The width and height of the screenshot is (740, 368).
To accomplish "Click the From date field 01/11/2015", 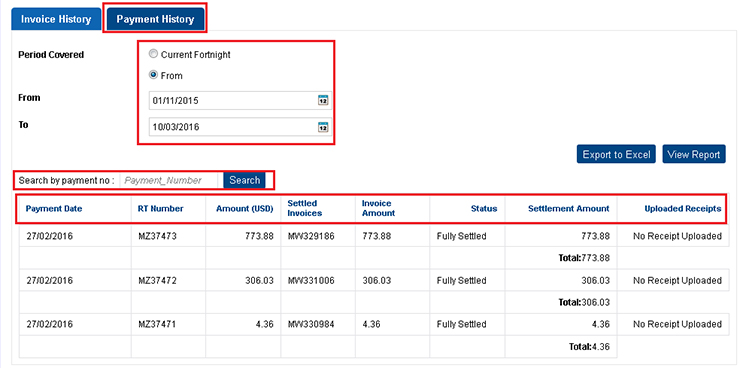I will click(x=240, y=100).
